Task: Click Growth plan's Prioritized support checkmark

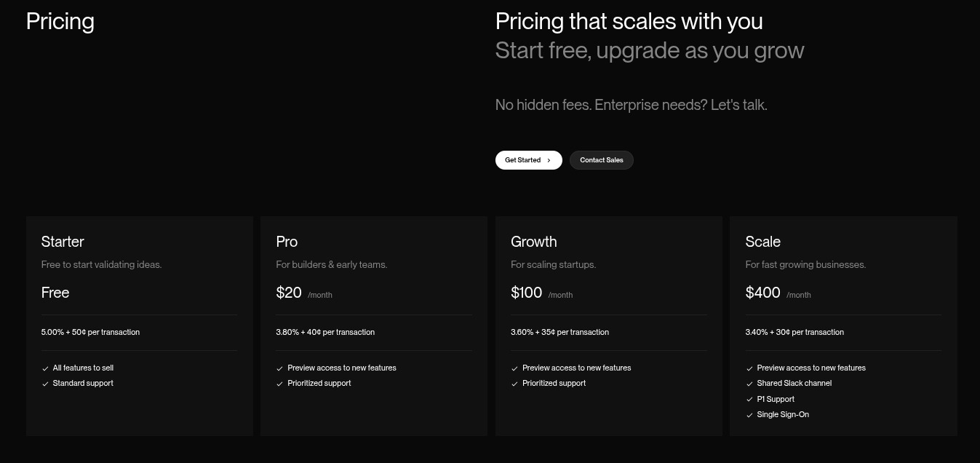Action: pyautogui.click(x=514, y=384)
